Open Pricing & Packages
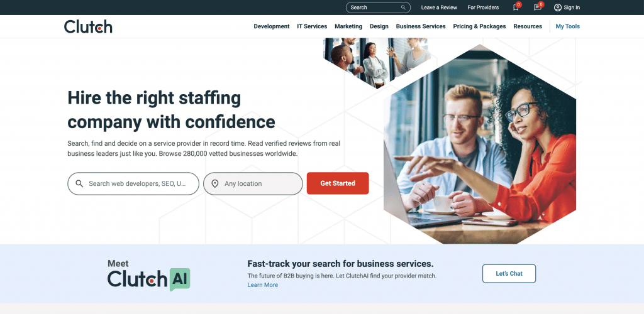644x314 pixels. tap(479, 26)
